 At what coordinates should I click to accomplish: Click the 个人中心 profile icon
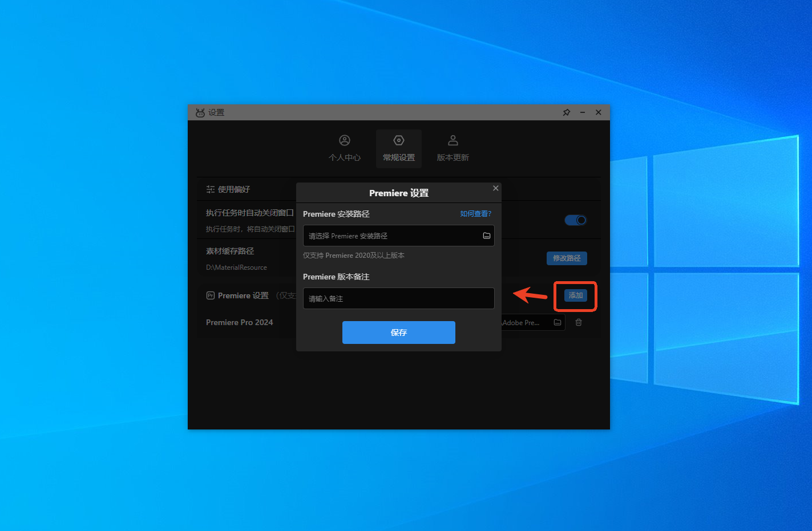345,140
